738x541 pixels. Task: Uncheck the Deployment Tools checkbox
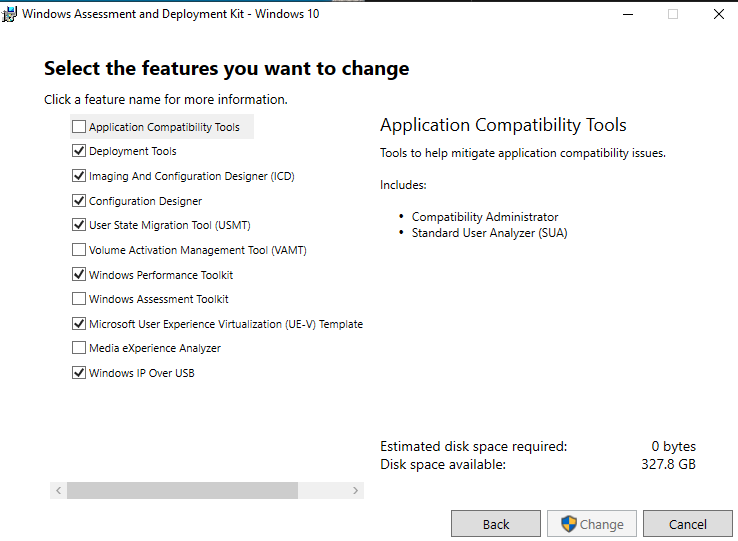[x=79, y=151]
